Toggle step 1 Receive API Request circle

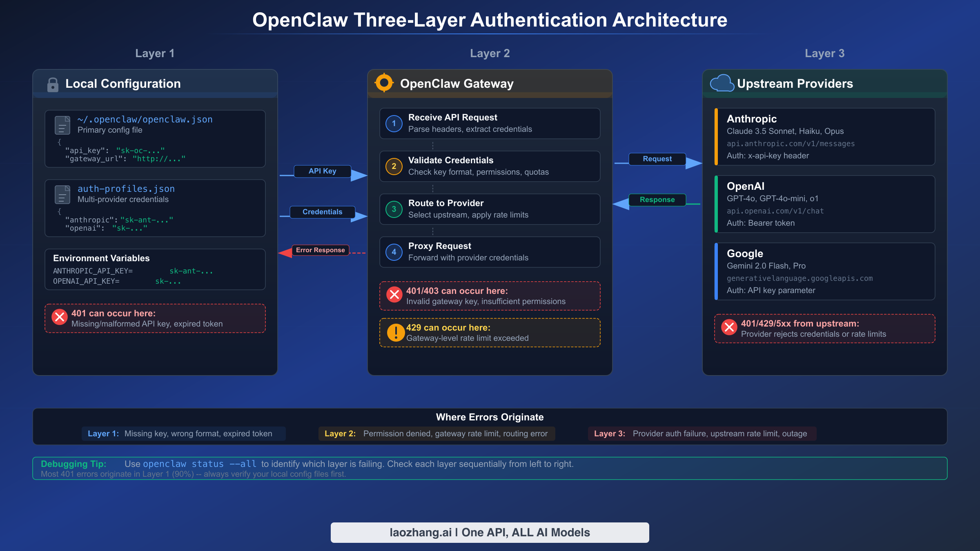393,123
